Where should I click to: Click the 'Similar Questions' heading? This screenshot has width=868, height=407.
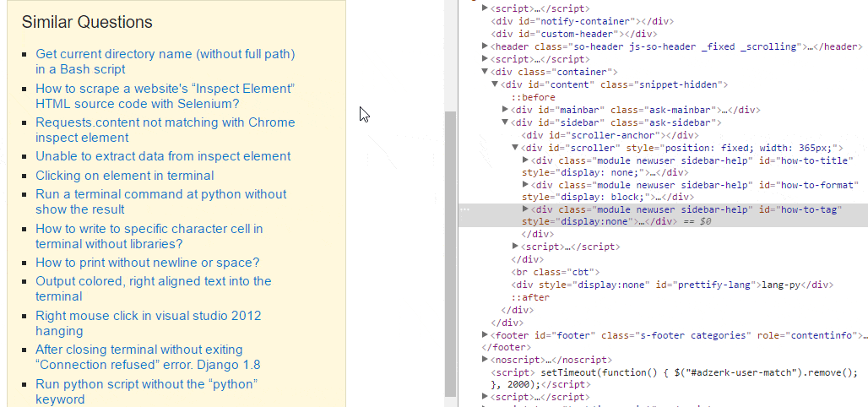87,22
